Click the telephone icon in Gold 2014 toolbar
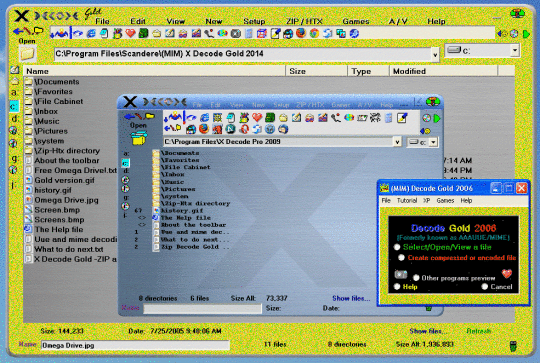 tap(209, 33)
